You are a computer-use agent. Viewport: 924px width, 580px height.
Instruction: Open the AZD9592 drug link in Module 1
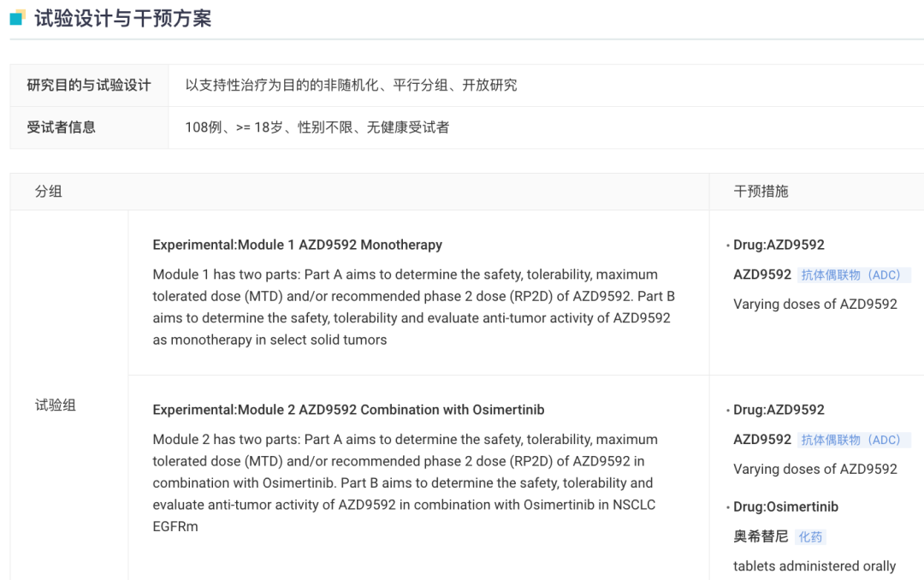(762, 275)
